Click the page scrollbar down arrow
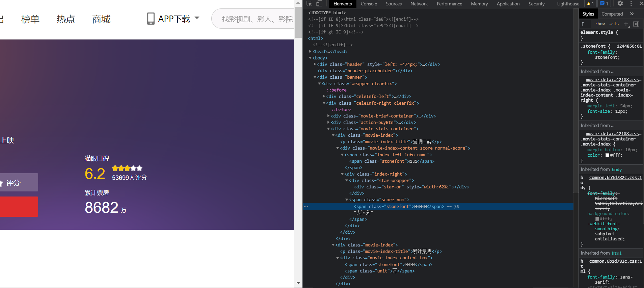The width and height of the screenshot is (644, 288). pos(298,283)
